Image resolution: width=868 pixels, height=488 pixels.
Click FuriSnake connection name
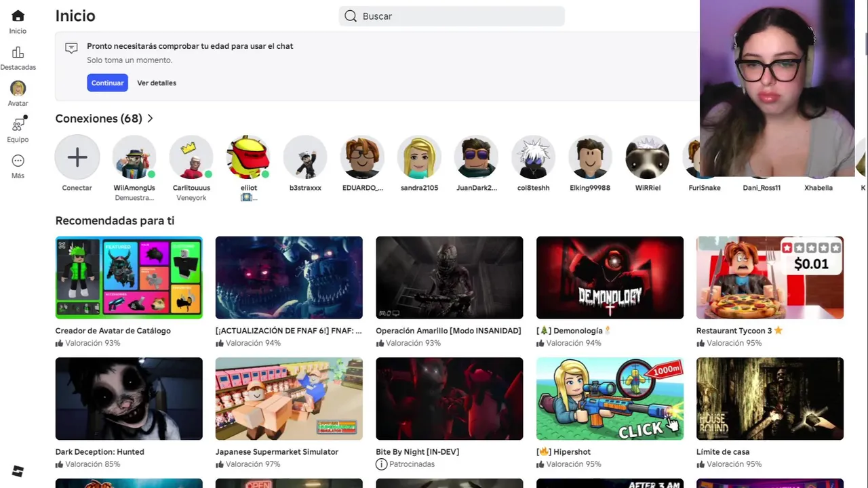click(x=705, y=188)
